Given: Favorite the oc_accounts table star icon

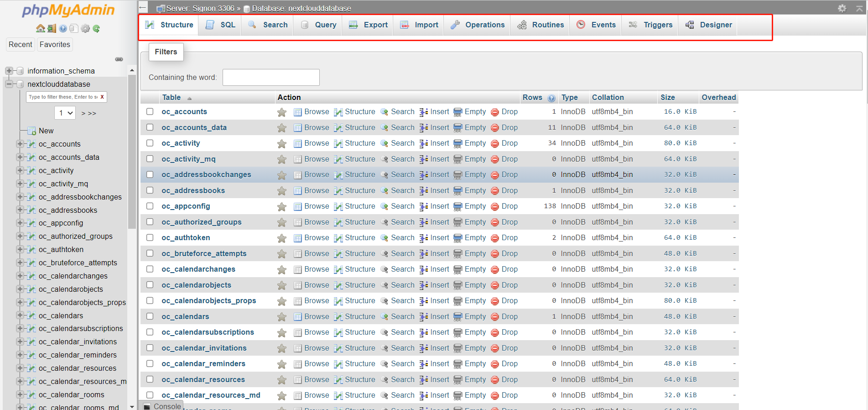Looking at the screenshot, I should point(282,112).
